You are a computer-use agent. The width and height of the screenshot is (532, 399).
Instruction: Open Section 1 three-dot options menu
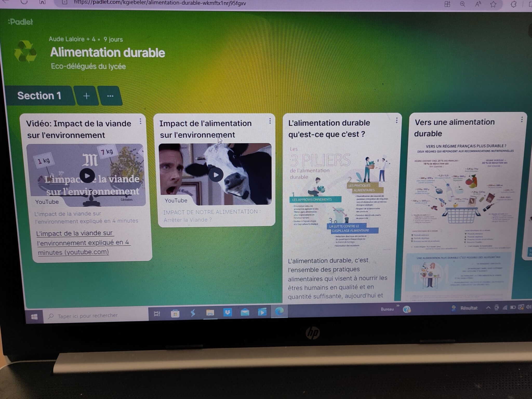(x=110, y=96)
